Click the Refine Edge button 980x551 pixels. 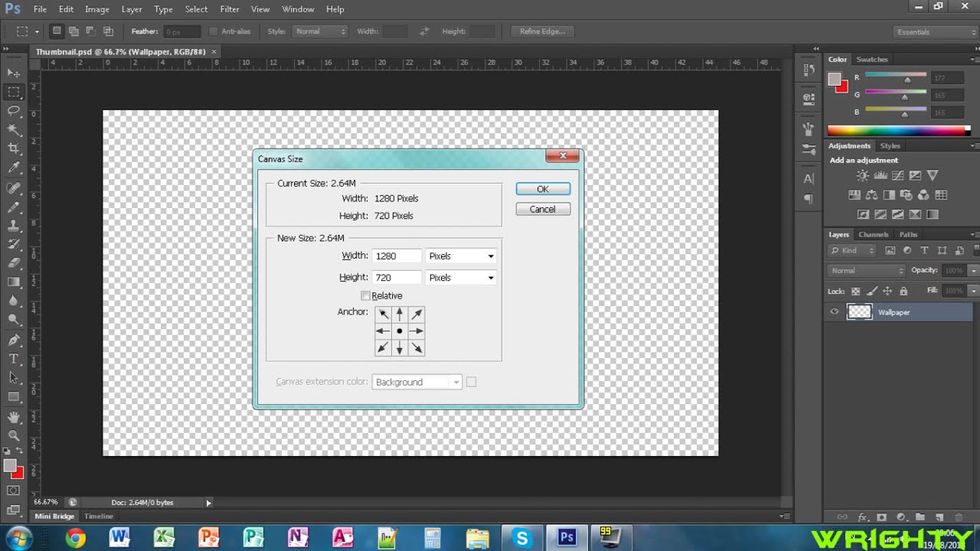pyautogui.click(x=542, y=31)
